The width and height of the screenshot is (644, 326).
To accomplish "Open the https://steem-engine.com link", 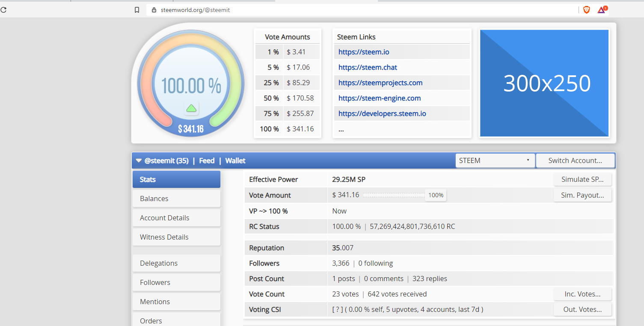I will pos(379,98).
